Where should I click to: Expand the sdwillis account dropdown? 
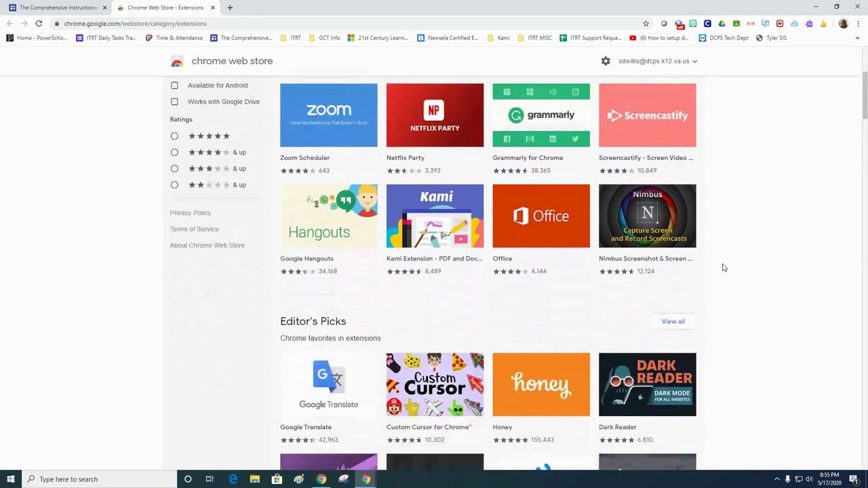click(658, 61)
